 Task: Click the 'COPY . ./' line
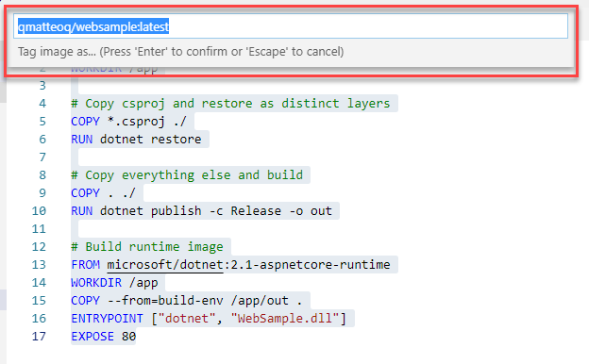pos(103,193)
